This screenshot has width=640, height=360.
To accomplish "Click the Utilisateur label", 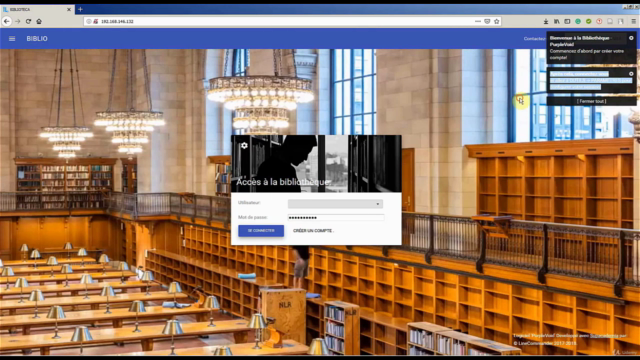I will 249,202.
